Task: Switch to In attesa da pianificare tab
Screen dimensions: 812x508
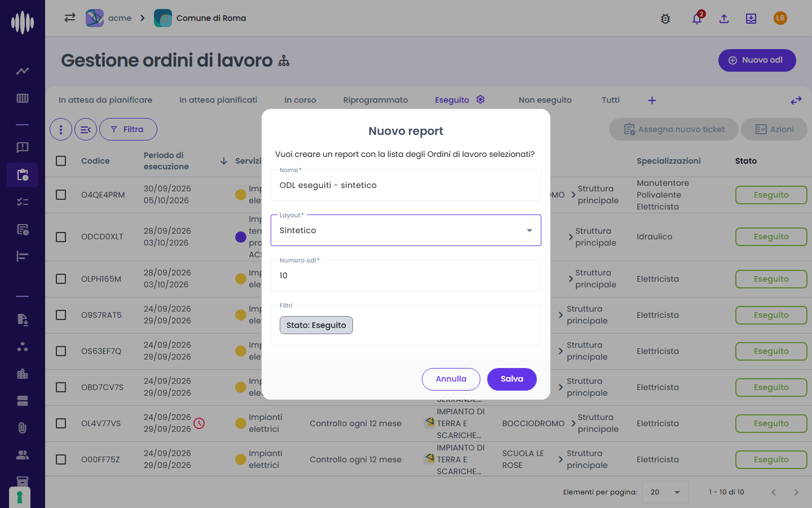Action: [x=105, y=100]
